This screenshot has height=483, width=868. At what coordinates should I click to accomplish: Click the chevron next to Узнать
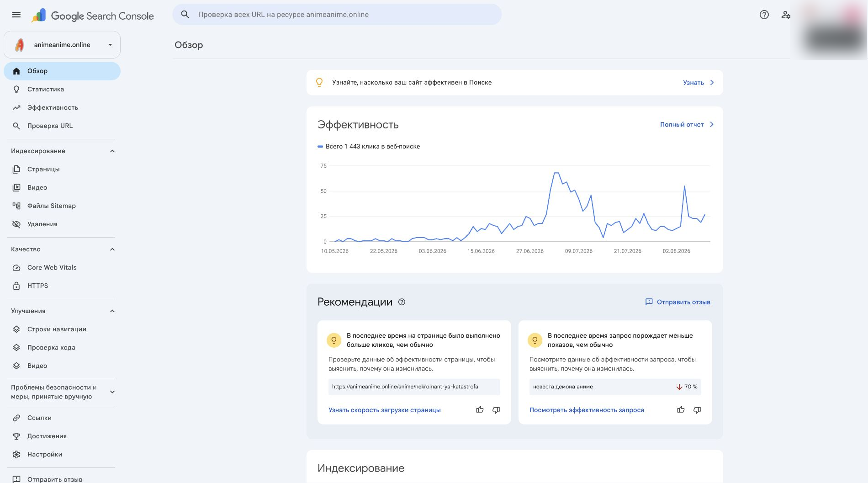click(x=712, y=83)
